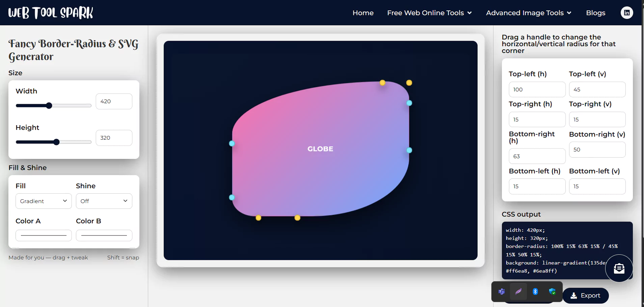
Task: Select the purple feather app in the taskbar
Action: click(518, 291)
